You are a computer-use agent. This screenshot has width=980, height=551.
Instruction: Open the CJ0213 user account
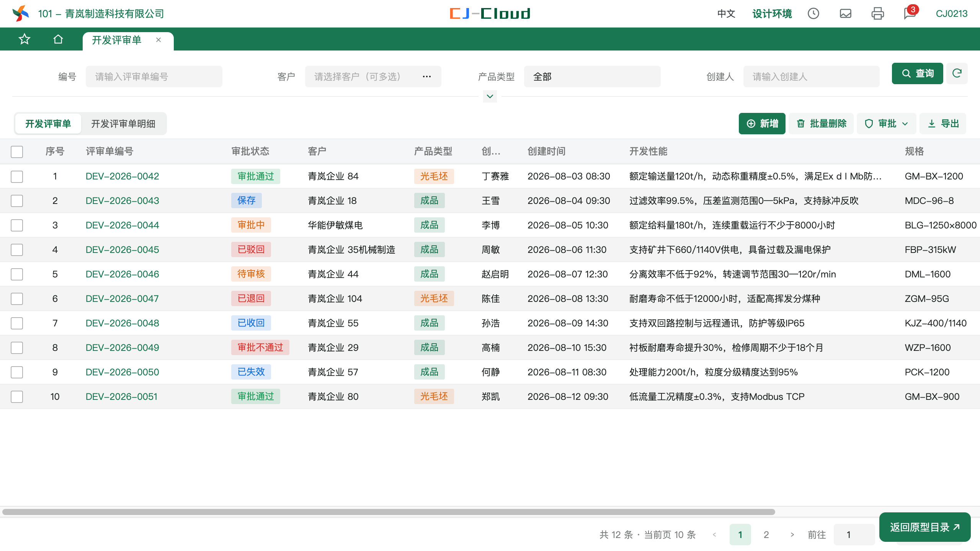pyautogui.click(x=952, y=14)
